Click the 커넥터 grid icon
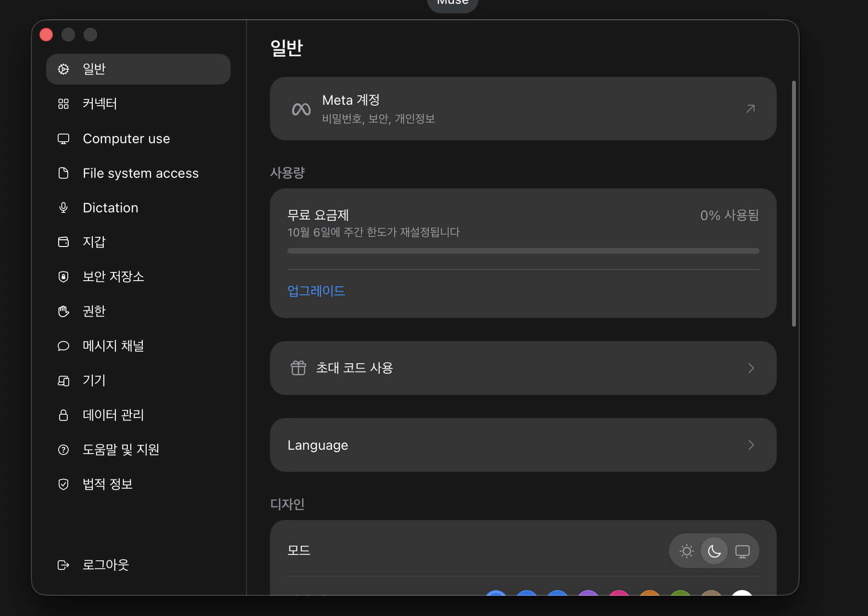Image resolution: width=868 pixels, height=616 pixels. (x=63, y=104)
